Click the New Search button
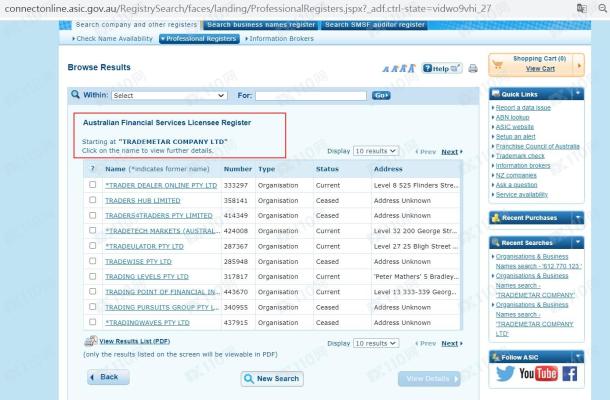This screenshot has width=610, height=400. [x=272, y=379]
